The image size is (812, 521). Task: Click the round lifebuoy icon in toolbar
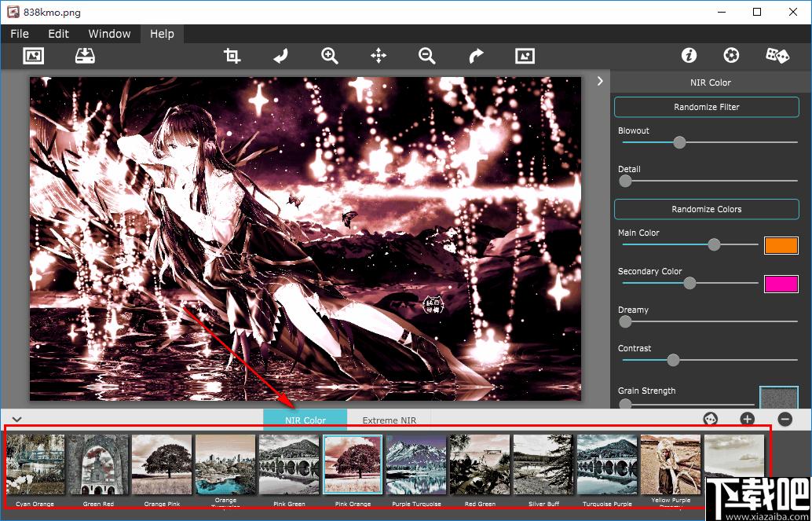pos(731,56)
